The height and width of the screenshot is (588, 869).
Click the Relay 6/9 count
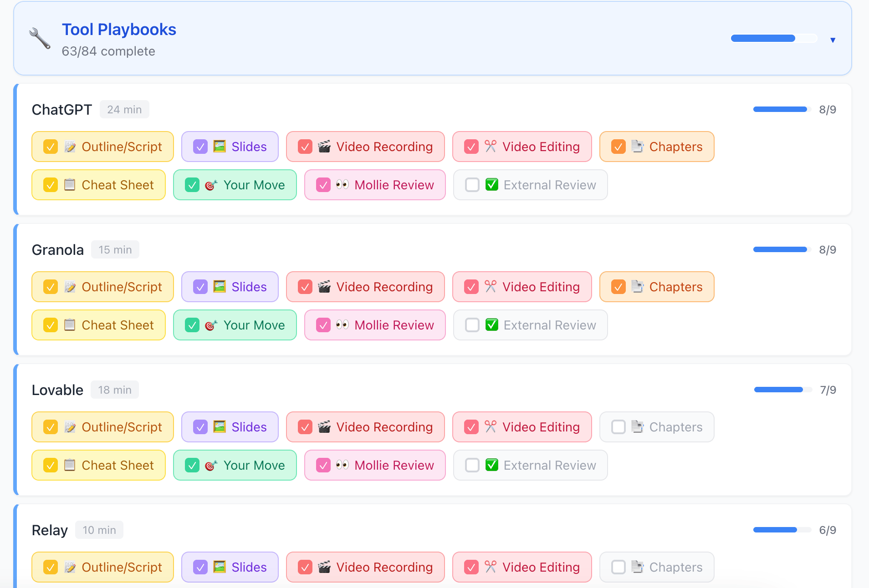(828, 530)
